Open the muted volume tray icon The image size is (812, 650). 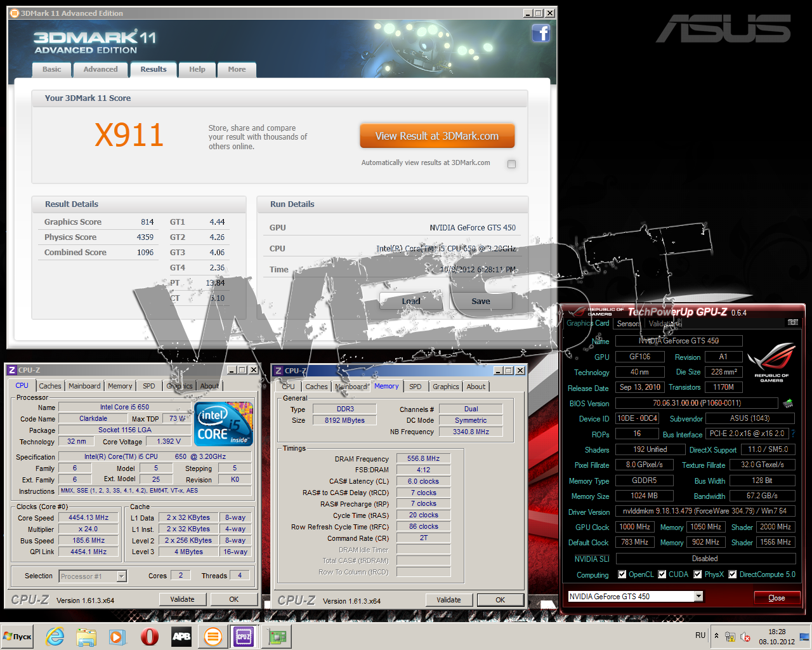coord(745,637)
